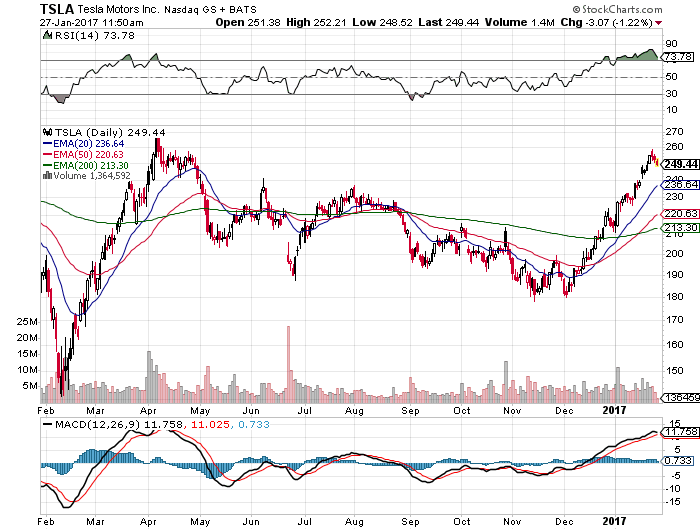Image resolution: width=700 pixels, height=530 pixels.
Task: Click the 213.30 EMA200 tag on price axis
Action: pyautogui.click(x=680, y=228)
